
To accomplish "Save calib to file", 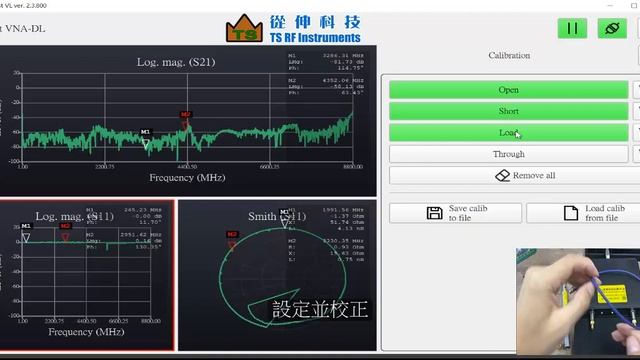I will point(455,213).
